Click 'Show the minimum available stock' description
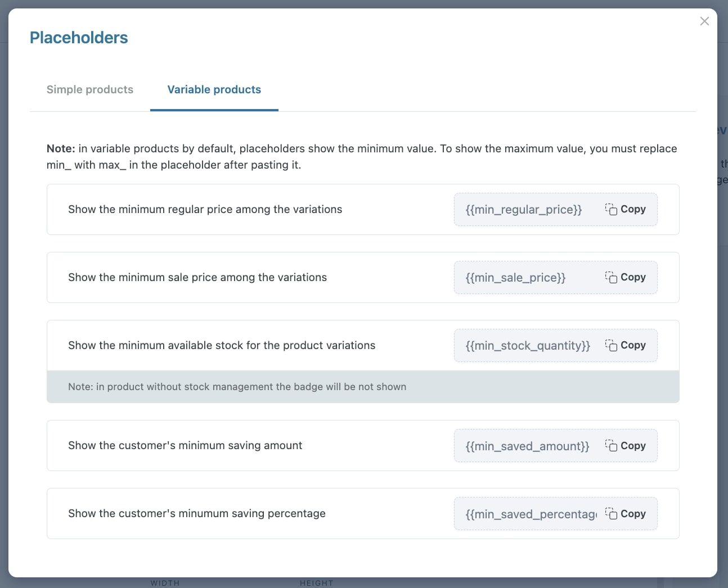Screen dimensions: 728x588 tap(222, 345)
